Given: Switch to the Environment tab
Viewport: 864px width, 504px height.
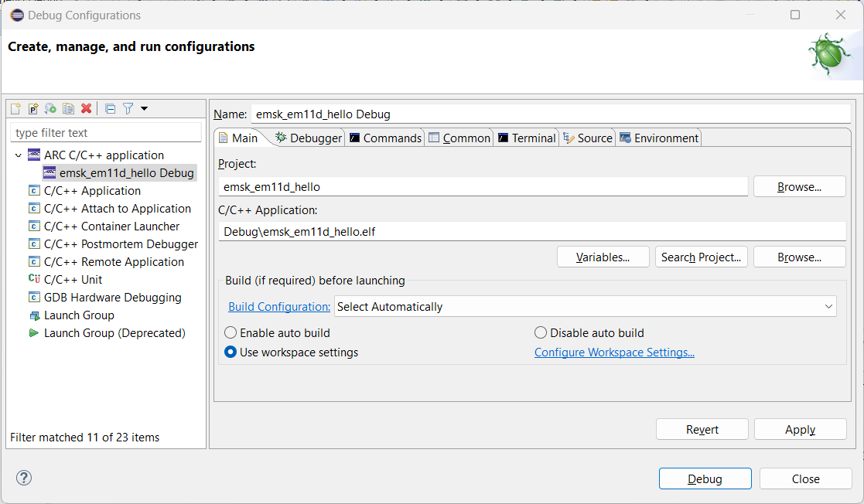Looking at the screenshot, I should 659,138.
